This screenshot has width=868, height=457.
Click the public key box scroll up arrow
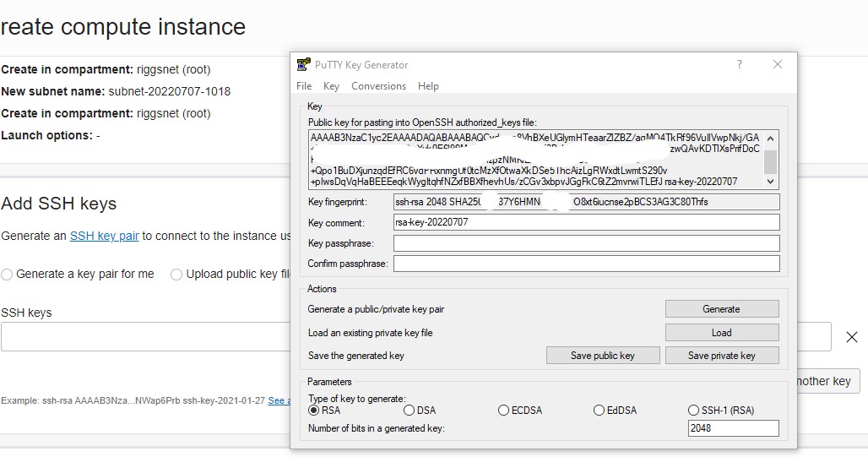click(771, 138)
